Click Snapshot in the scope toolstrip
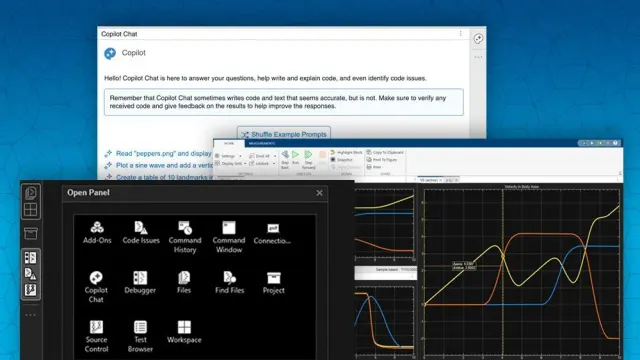Image resolution: width=640 pixels, height=360 pixels. (342, 160)
